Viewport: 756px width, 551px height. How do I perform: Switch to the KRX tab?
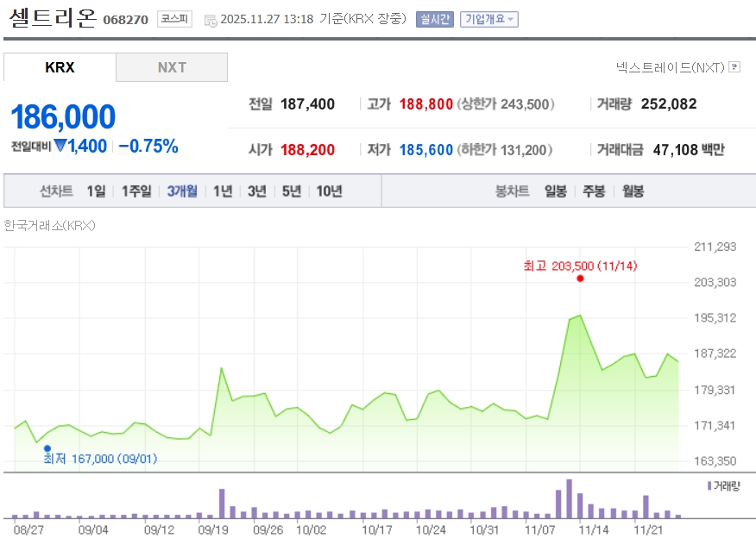tap(60, 67)
